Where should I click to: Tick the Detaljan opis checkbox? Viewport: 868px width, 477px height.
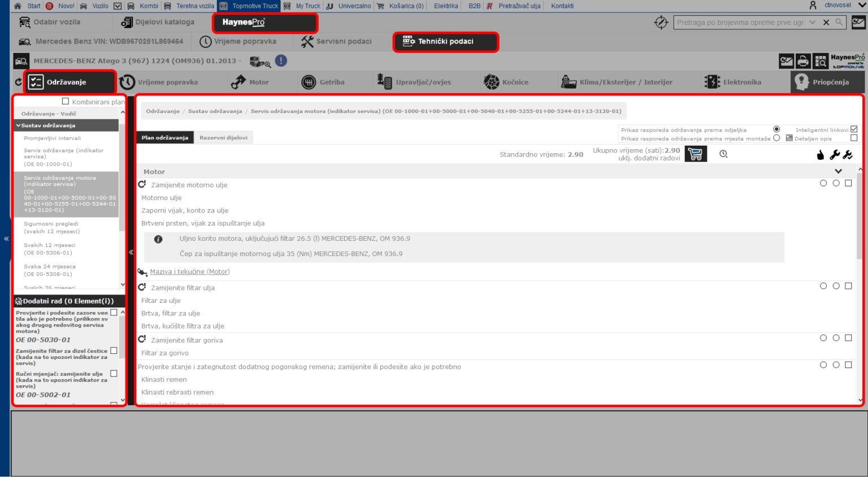(854, 137)
